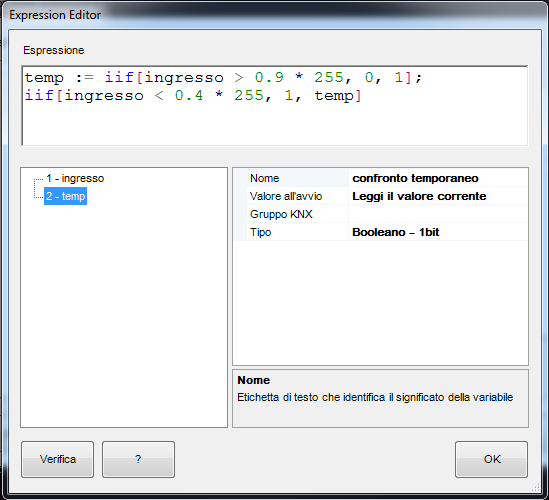Click the 'iif' keyword on the second line

(x=39, y=95)
